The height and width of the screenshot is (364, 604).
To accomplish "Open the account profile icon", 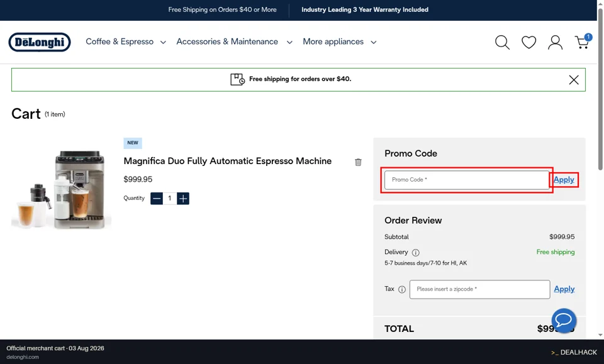I will click(x=555, y=42).
